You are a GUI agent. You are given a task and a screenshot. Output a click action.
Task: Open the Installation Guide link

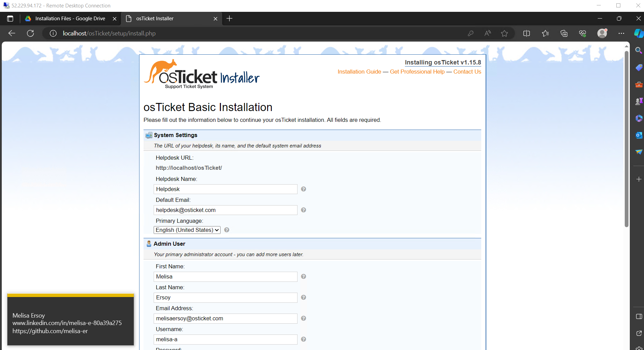coord(359,72)
